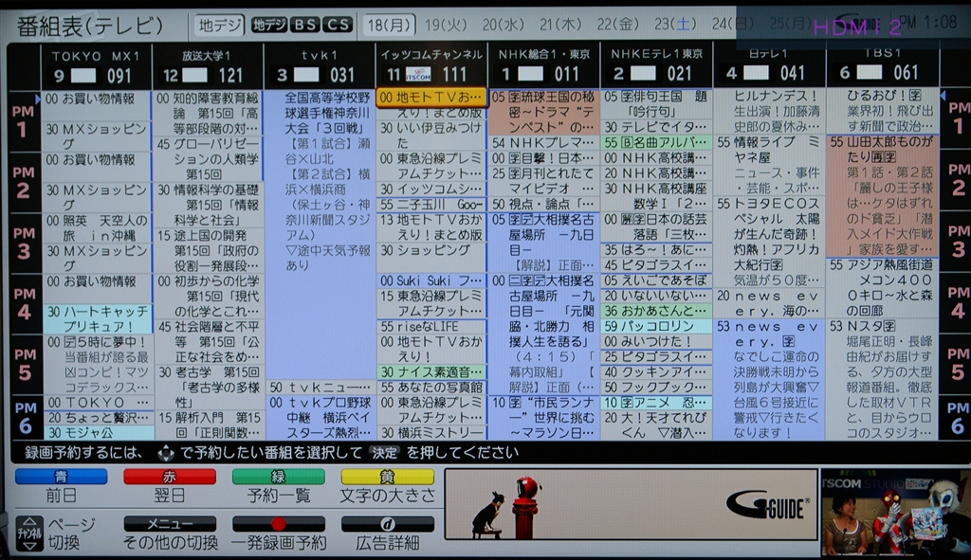Select the Suki Suki program at 00
The height and width of the screenshot is (560, 971).
431,280
